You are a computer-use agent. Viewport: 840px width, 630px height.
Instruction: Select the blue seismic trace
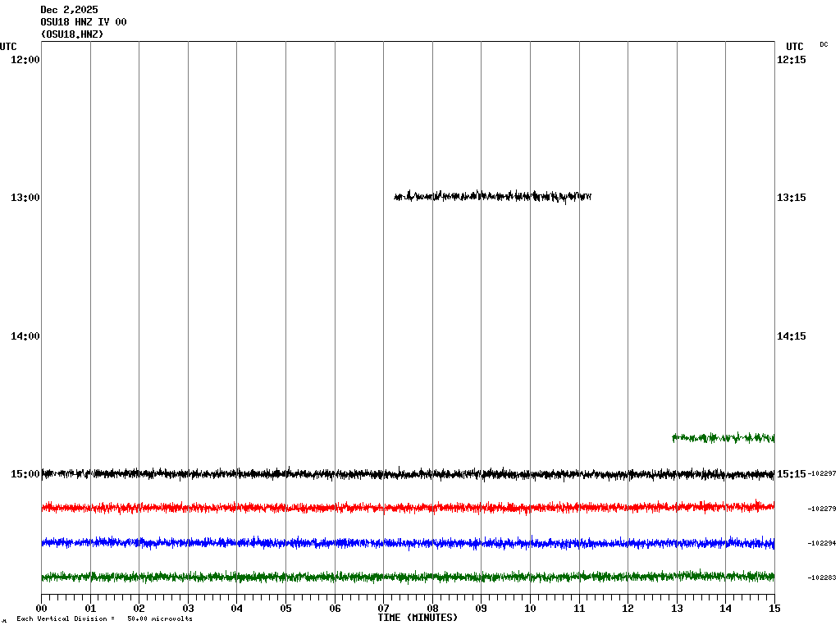[408, 542]
